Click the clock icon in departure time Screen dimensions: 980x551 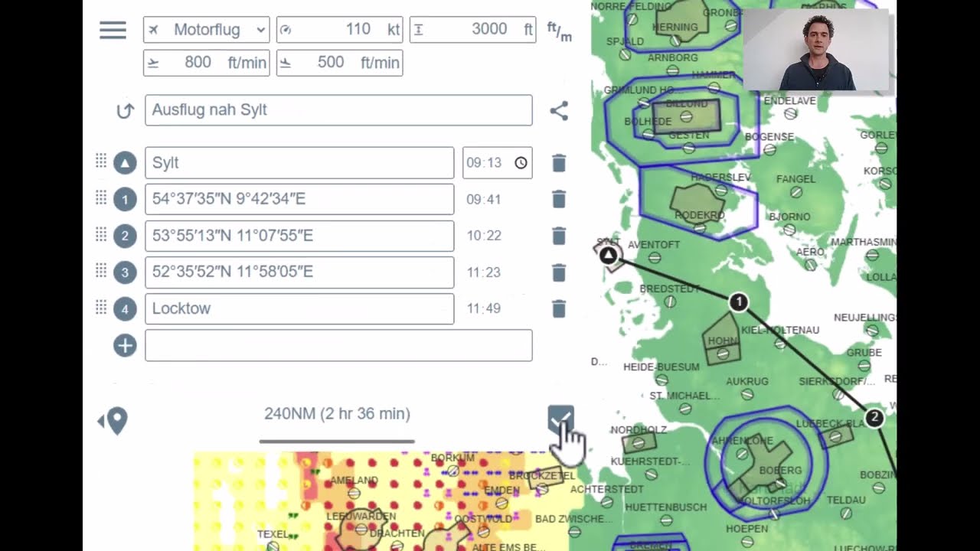521,163
